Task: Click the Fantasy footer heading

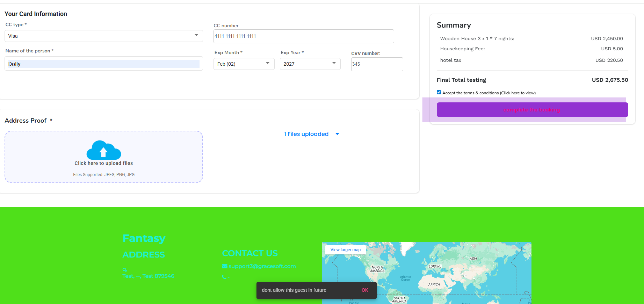Action: click(x=144, y=238)
